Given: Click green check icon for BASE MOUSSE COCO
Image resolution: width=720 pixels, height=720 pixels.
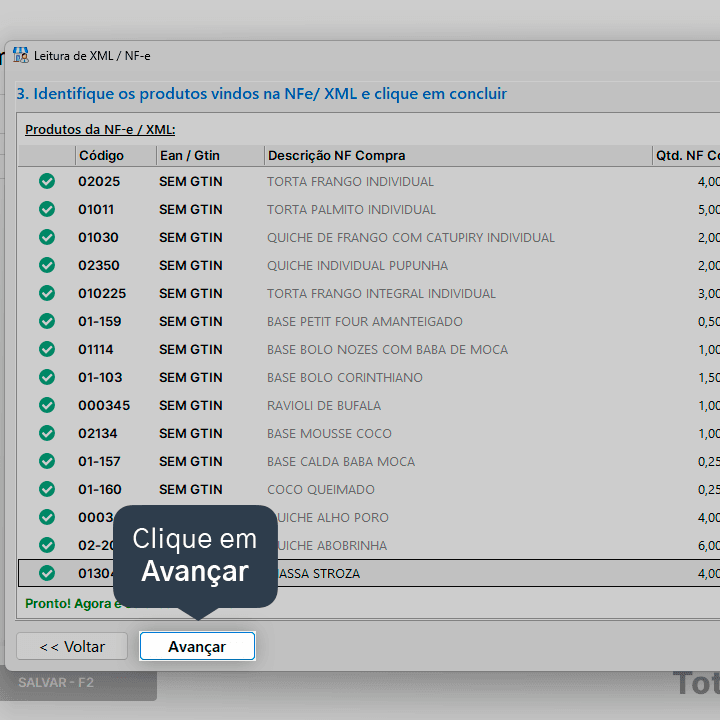Looking at the screenshot, I should [x=47, y=433].
